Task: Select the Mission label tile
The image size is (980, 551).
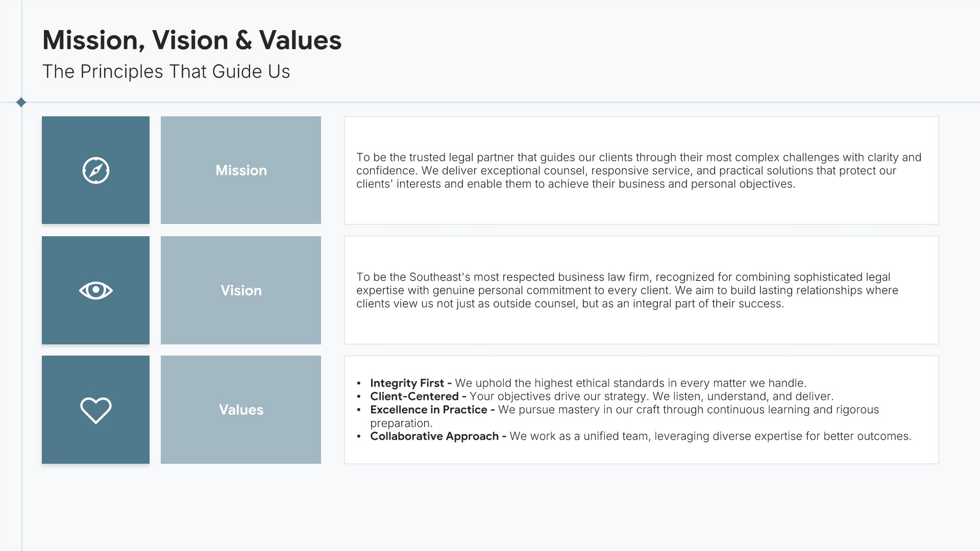Action: pyautogui.click(x=241, y=170)
